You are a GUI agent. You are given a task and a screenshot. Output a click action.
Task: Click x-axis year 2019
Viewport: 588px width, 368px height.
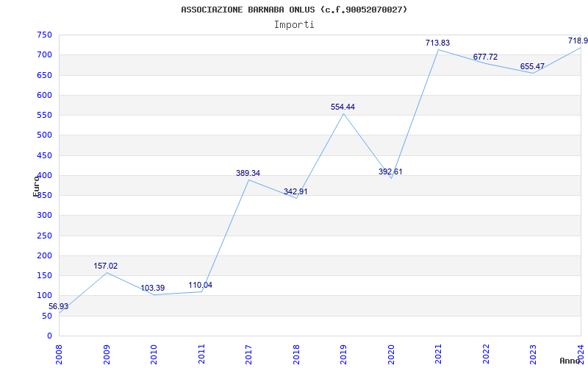pos(344,355)
